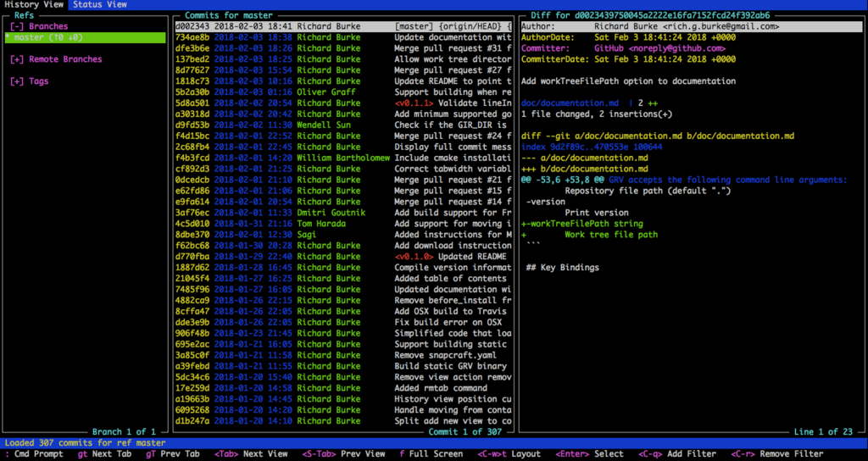868x461 pixels.
Task: Click doc/documentation.md file stat line
Action: click(590, 103)
